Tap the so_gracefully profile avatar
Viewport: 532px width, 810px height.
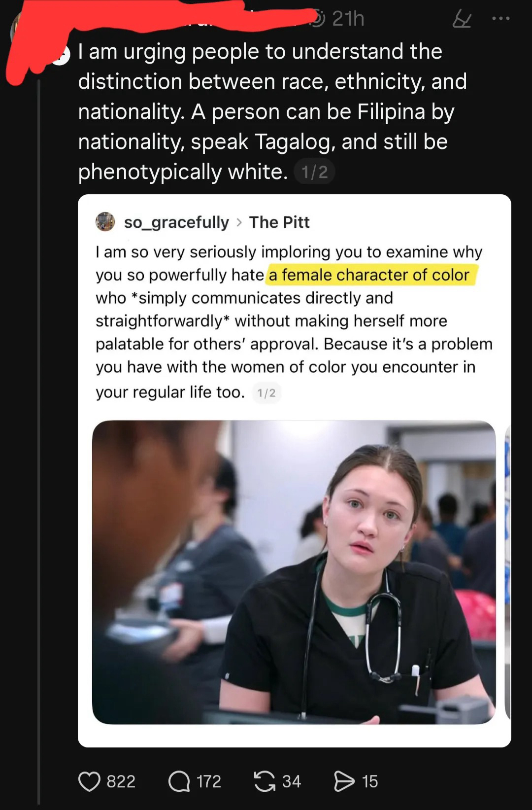[105, 222]
